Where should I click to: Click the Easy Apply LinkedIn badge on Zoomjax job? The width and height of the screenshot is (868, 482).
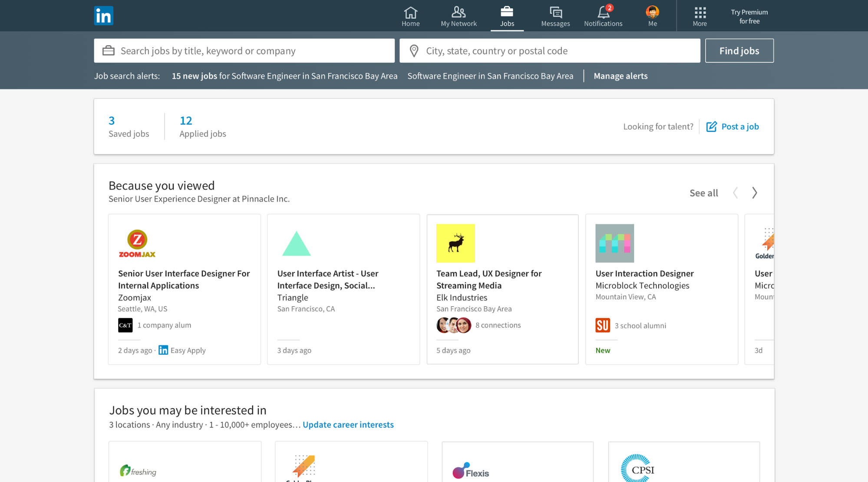163,350
